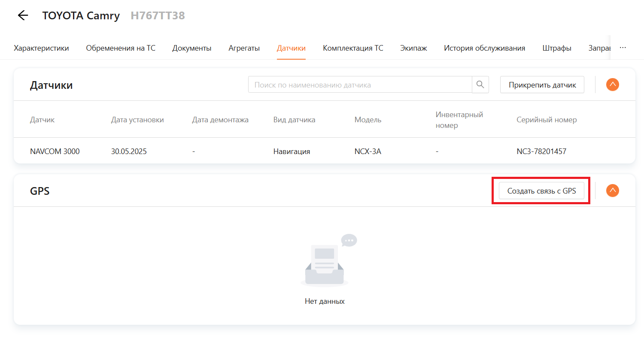Switch to the Экипаж tab

point(413,48)
